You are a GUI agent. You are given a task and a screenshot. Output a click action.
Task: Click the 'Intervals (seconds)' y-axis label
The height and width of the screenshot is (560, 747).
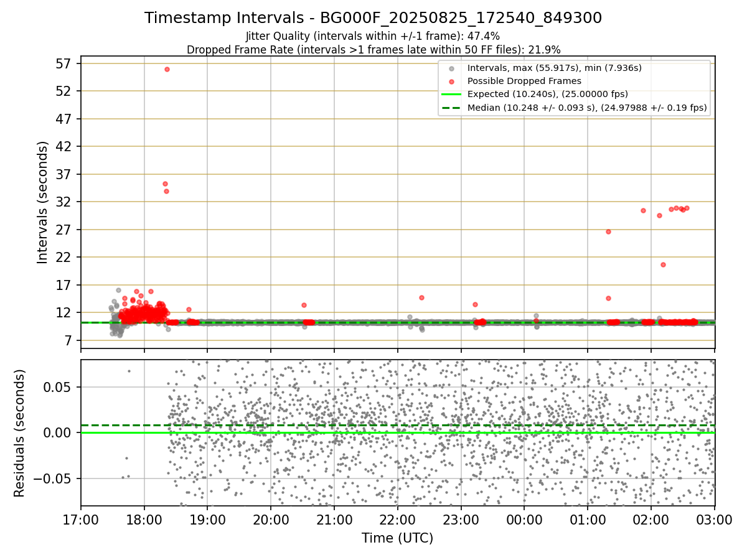pyautogui.click(x=42, y=202)
